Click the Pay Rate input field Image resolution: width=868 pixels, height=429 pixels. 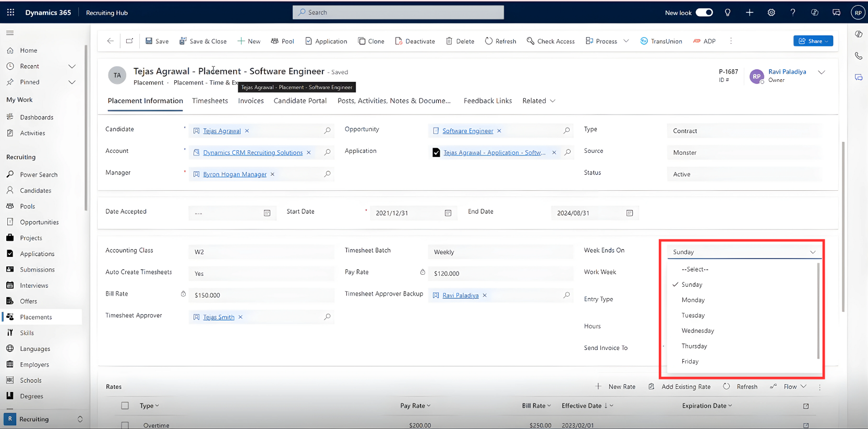[x=500, y=274]
